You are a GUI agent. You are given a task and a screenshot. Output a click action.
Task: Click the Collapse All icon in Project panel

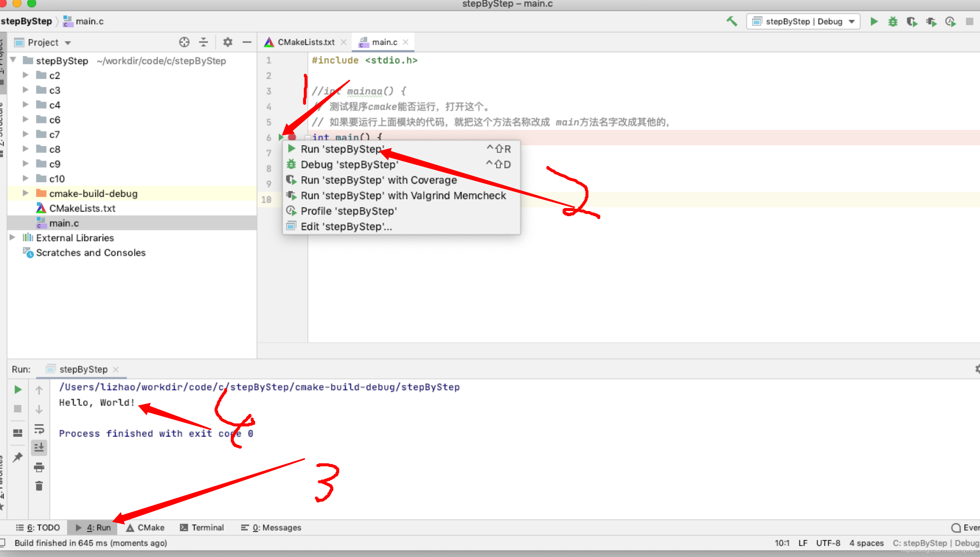coord(204,42)
